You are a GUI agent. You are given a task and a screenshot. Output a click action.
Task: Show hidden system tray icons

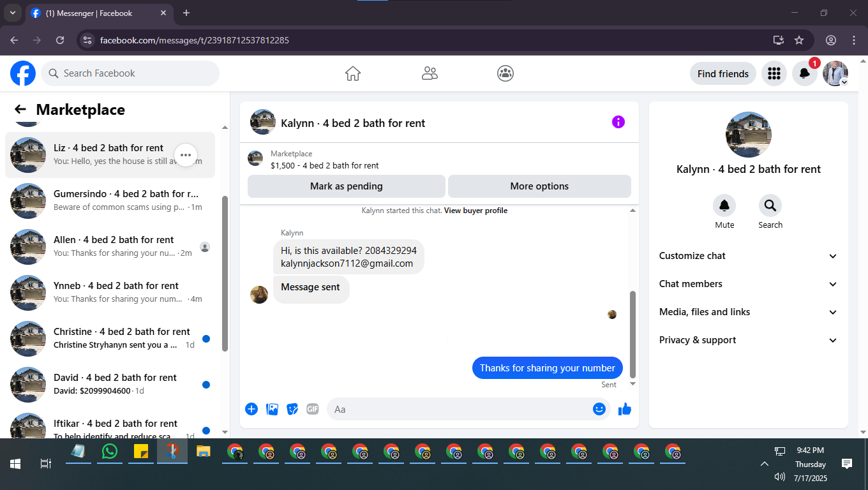click(764, 464)
